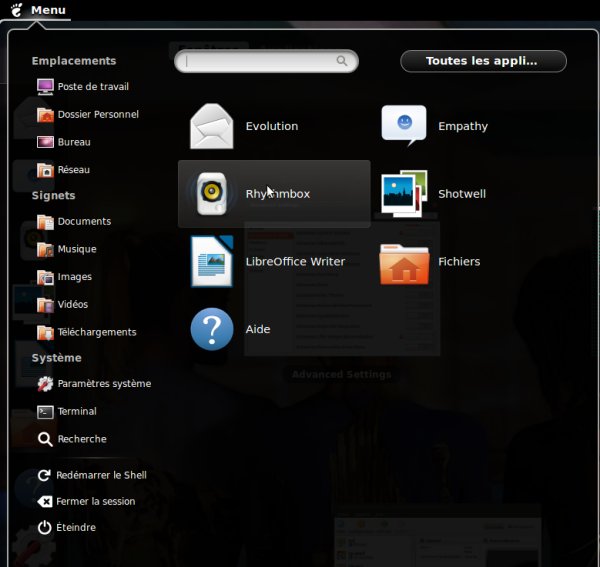Click the Fermer la session logout icon
Screen dimensions: 600x567
coord(44,501)
